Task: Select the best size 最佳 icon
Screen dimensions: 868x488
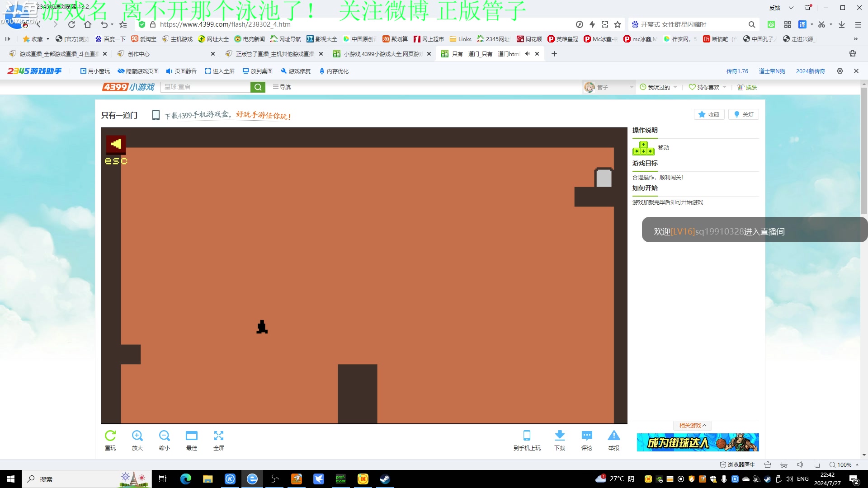Action: click(x=192, y=440)
